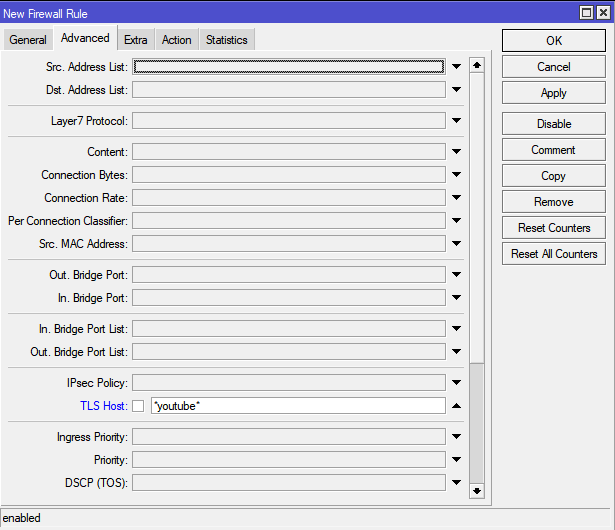This screenshot has width=615, height=530.
Task: Confirm the rule with OK
Action: [x=554, y=40]
